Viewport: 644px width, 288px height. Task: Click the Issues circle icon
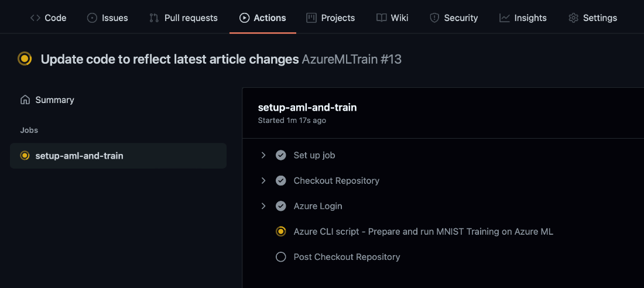click(x=92, y=18)
